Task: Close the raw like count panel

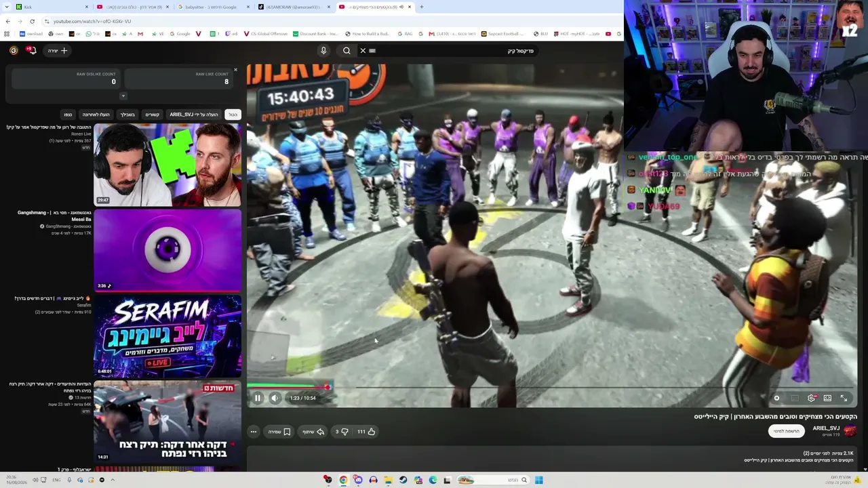Action: pos(235,70)
